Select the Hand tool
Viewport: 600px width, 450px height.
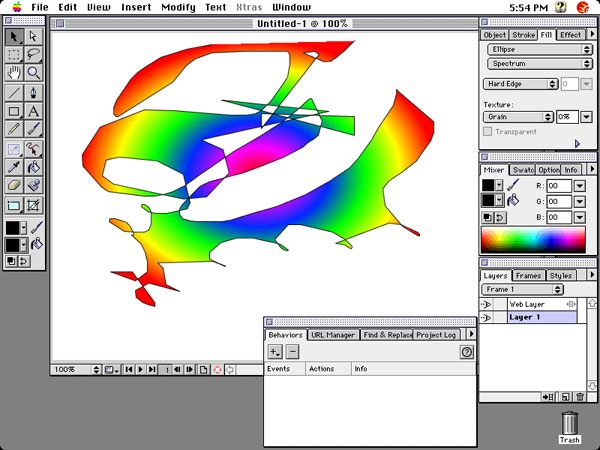tap(14, 73)
